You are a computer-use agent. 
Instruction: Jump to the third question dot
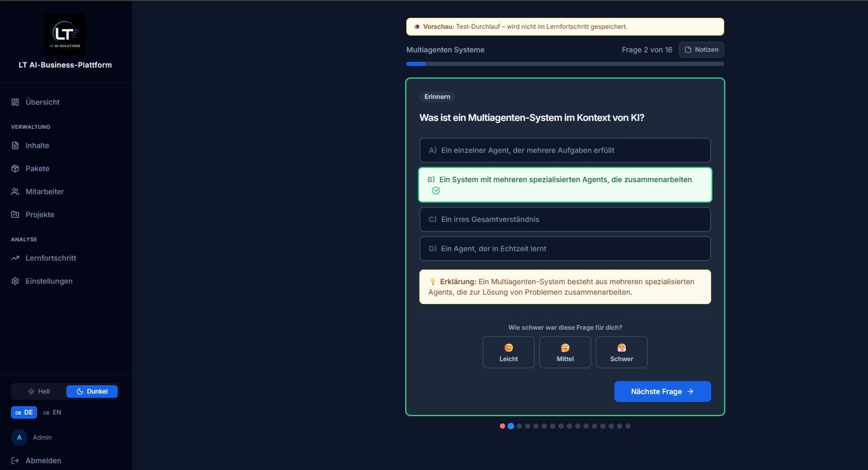tap(519, 426)
